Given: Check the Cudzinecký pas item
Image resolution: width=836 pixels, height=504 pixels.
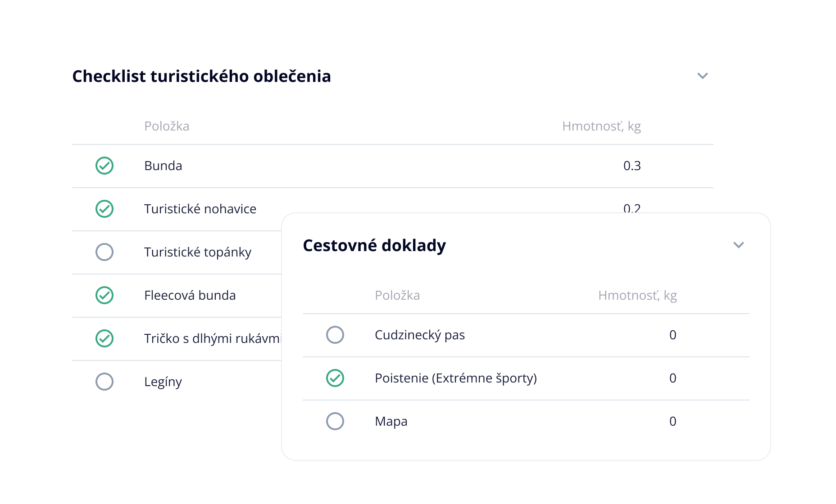Looking at the screenshot, I should pos(335,335).
